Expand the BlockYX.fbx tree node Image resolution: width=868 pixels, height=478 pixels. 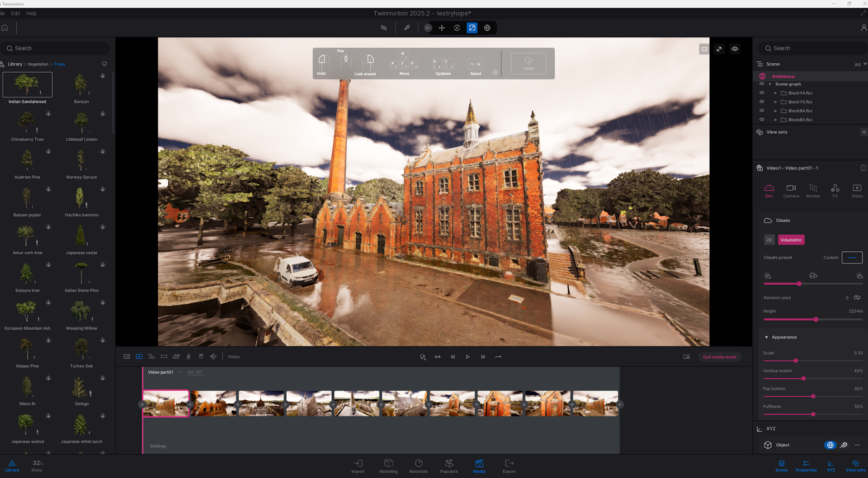pyautogui.click(x=775, y=102)
